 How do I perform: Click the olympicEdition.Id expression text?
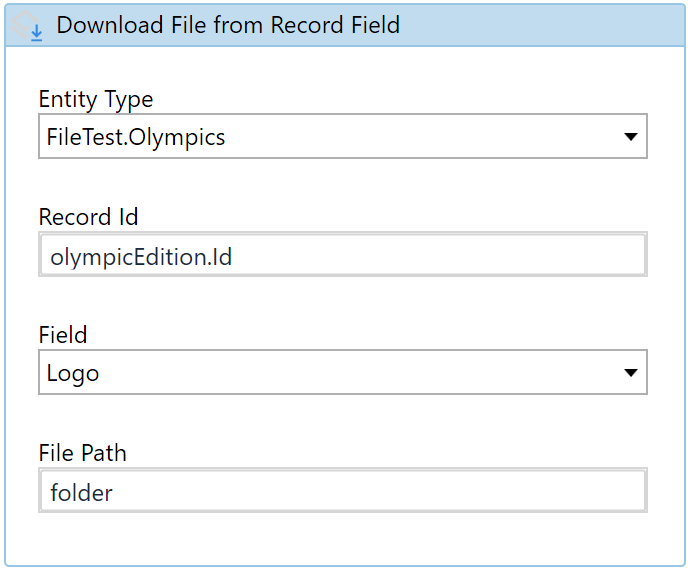point(141,257)
